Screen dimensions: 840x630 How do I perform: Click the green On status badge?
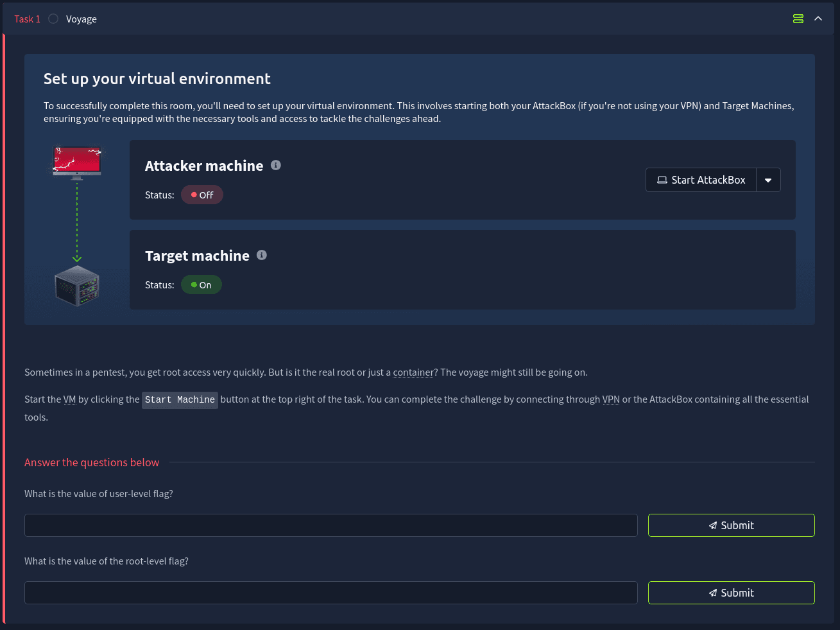(x=201, y=284)
